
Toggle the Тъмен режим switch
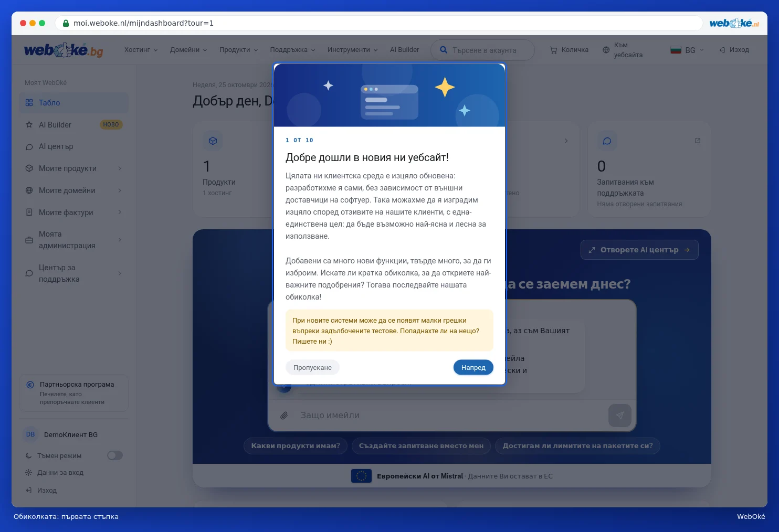click(115, 455)
